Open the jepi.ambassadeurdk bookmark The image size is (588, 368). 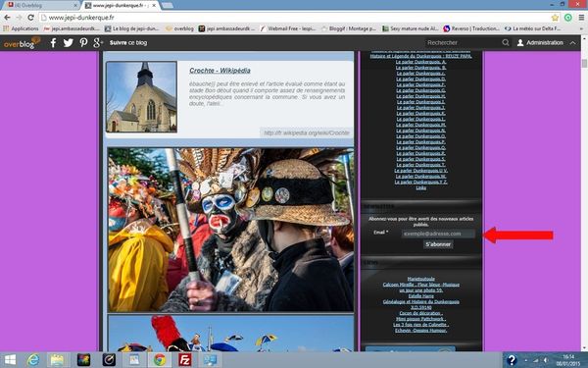point(72,28)
